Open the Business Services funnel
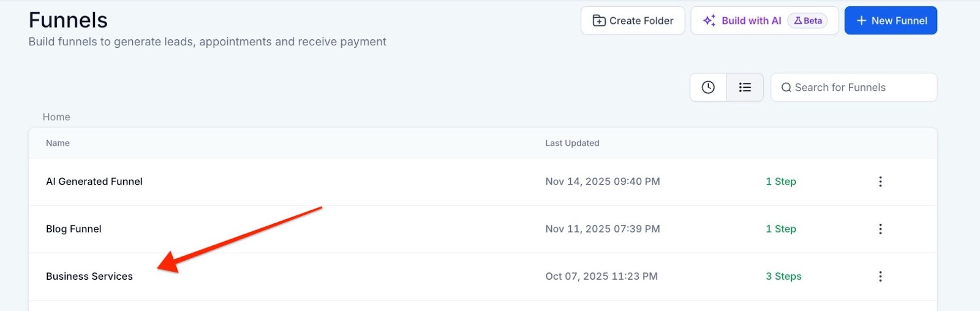980x311 pixels. [89, 276]
